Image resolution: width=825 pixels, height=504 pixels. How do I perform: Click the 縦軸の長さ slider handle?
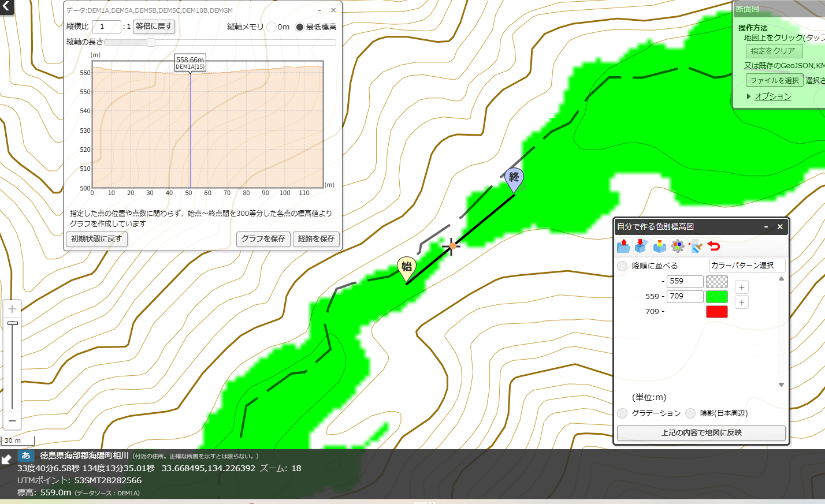click(x=151, y=42)
